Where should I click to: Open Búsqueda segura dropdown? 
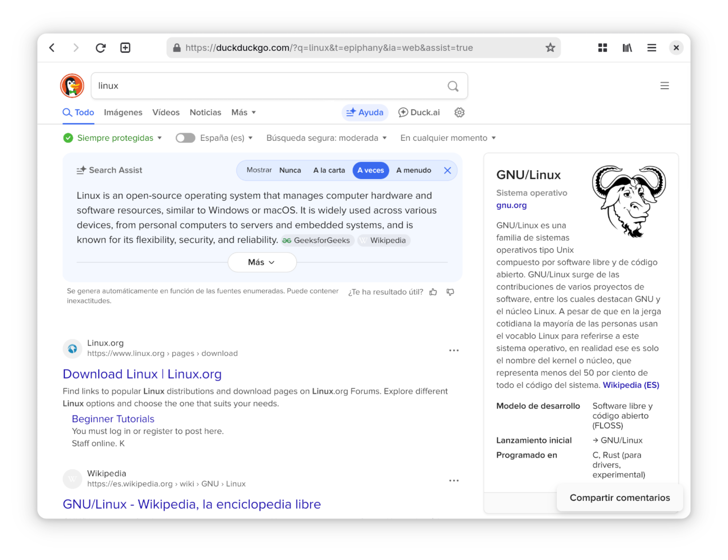tap(327, 138)
